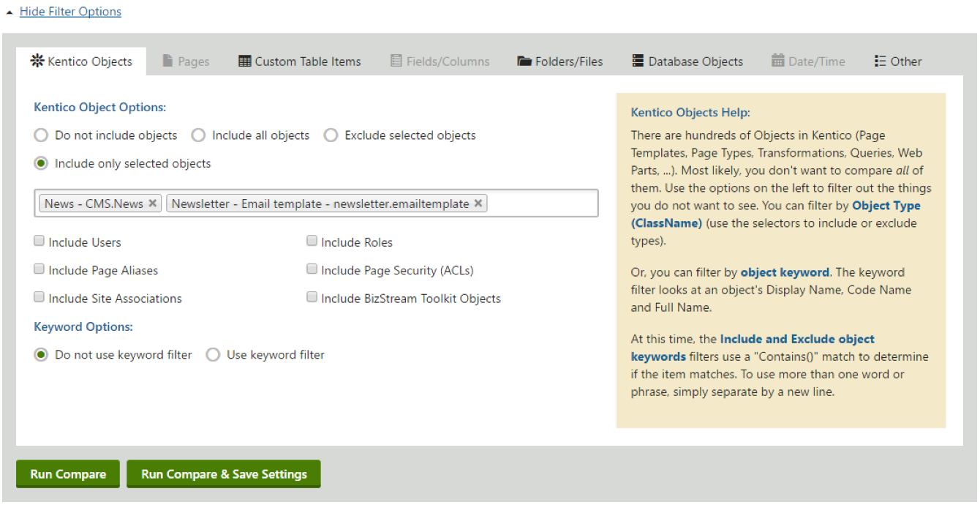Click the Run Compare button
980x505 pixels.
68,474
